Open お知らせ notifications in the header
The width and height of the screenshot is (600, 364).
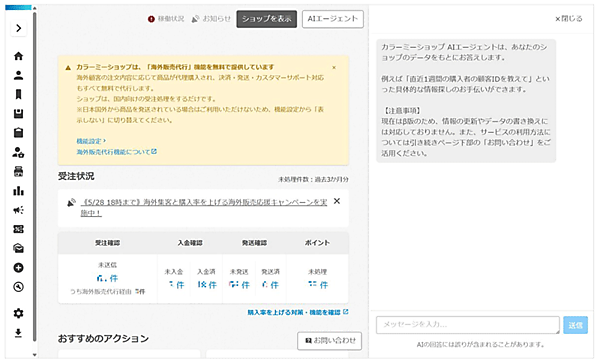click(x=211, y=19)
